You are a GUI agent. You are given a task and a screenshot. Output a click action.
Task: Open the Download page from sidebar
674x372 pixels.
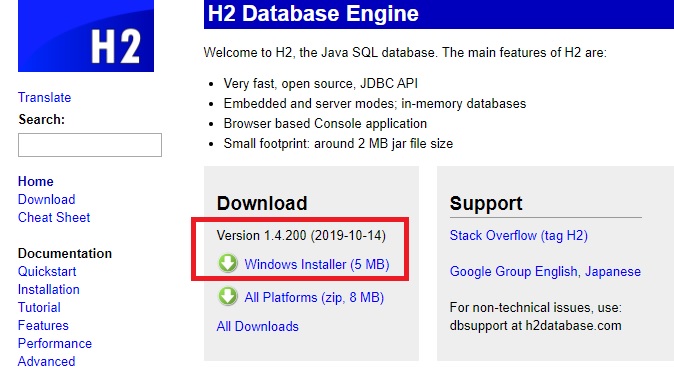click(46, 199)
